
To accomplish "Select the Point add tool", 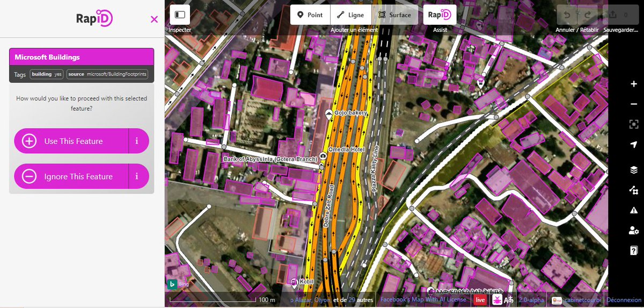I will click(310, 15).
